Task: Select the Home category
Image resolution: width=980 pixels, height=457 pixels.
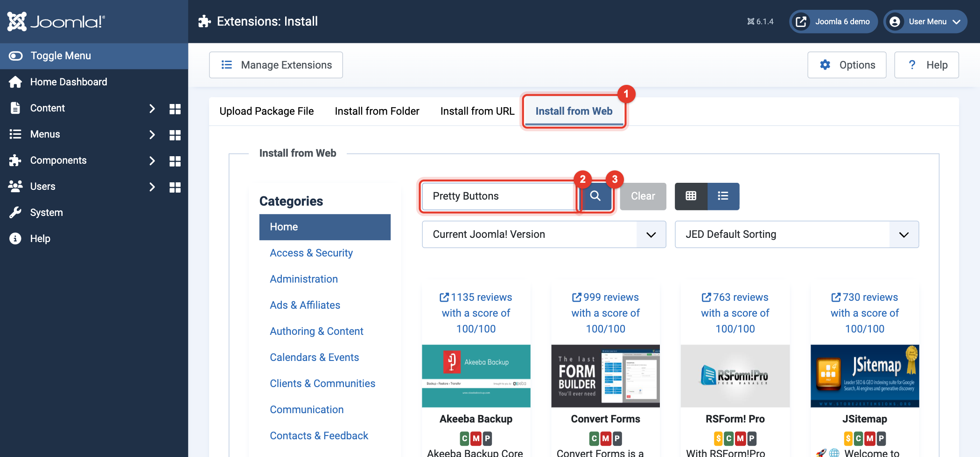Action: coord(325,227)
